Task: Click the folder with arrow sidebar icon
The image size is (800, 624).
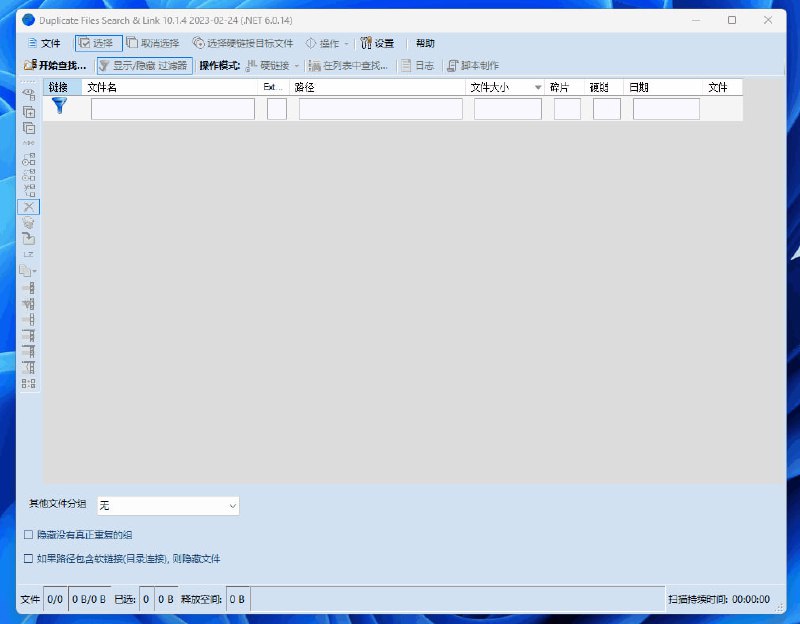Action: click(29, 239)
